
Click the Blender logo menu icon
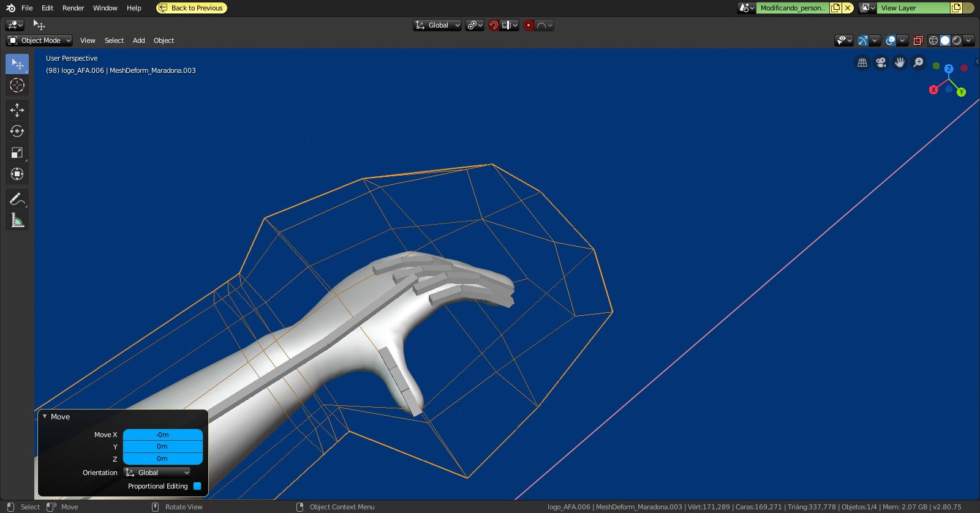pos(10,8)
